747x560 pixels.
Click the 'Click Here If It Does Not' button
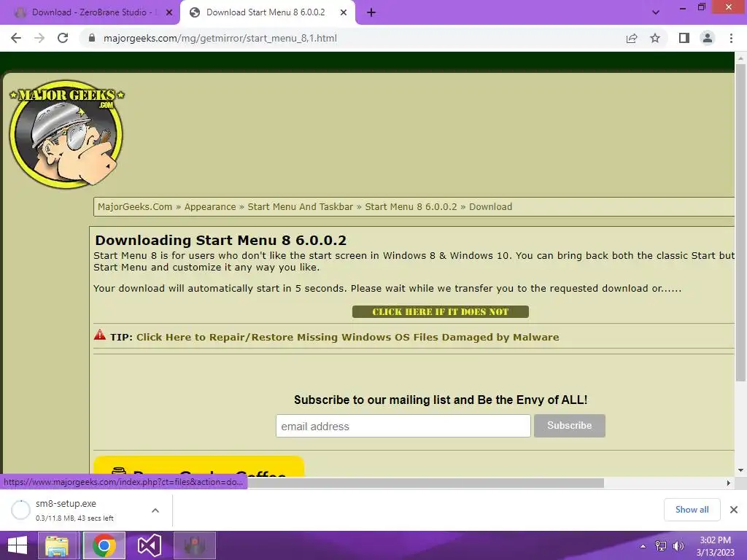pos(440,311)
